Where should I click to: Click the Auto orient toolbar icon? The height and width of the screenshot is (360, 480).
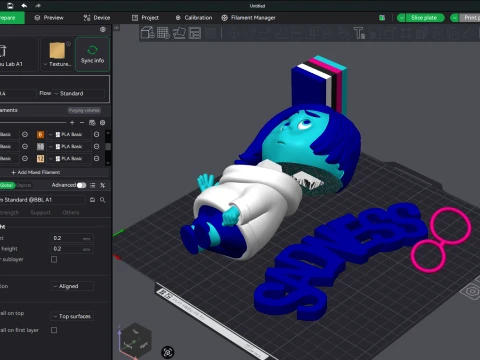coord(179,33)
